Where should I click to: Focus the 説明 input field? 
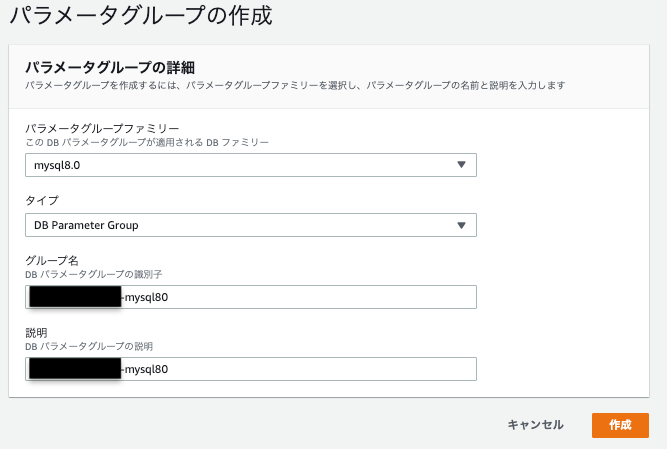[251, 369]
